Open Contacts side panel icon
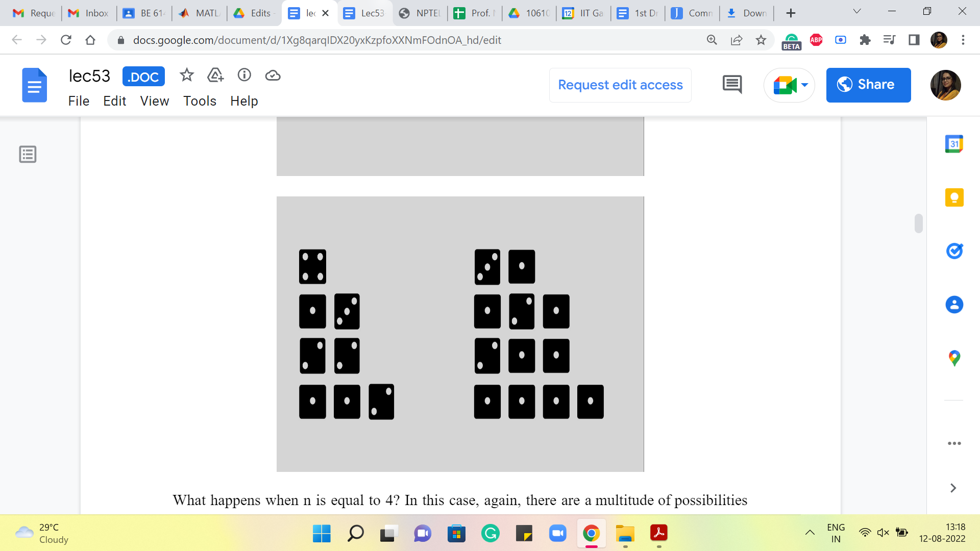 (x=954, y=305)
